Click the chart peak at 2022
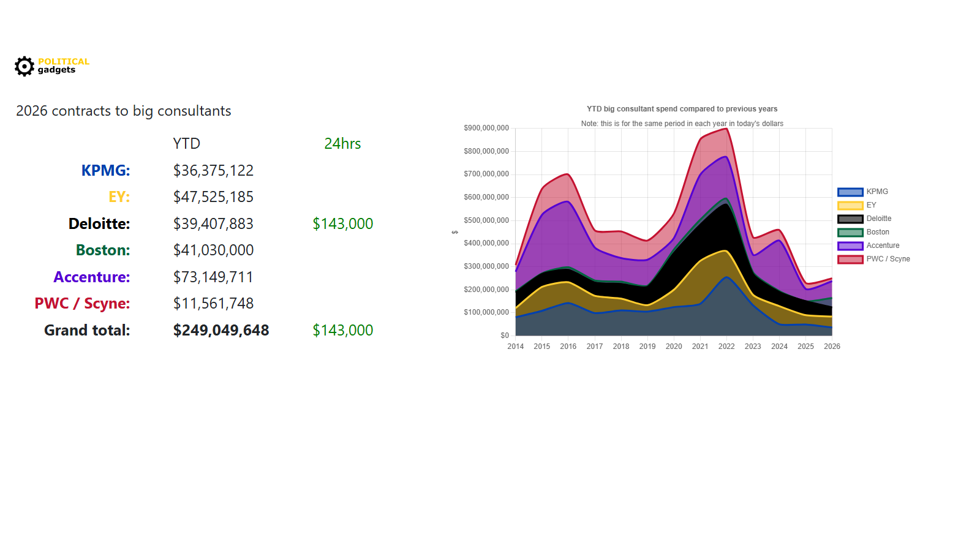 [726, 129]
